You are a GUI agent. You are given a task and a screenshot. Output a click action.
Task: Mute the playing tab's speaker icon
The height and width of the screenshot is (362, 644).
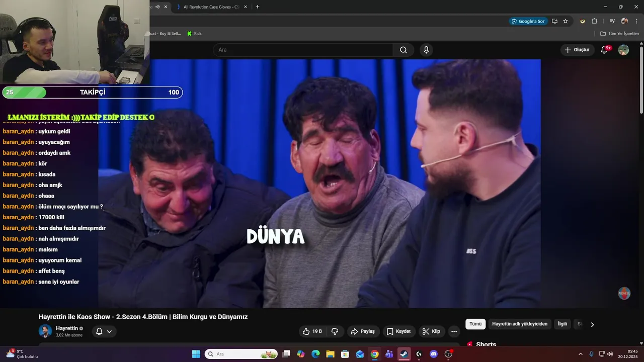point(157,7)
